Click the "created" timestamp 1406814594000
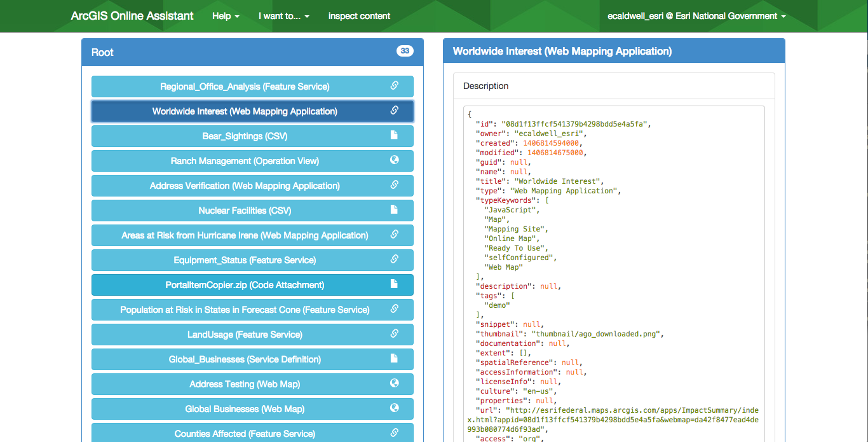The width and height of the screenshot is (868, 442). click(x=552, y=143)
